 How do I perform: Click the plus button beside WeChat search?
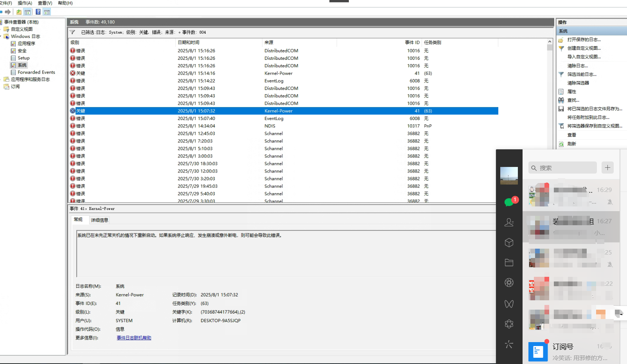(x=607, y=168)
